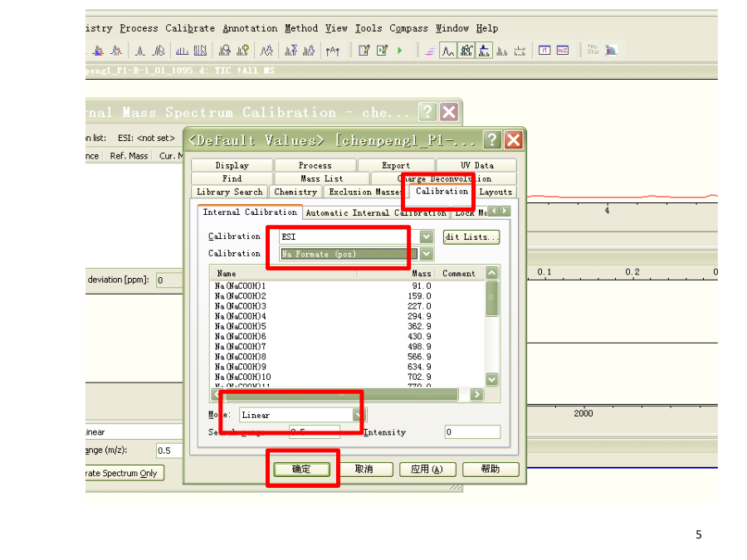Image resolution: width=747 pixels, height=560 pixels.
Task: Click the green run arrow in toolbar
Action: pyautogui.click(x=400, y=51)
